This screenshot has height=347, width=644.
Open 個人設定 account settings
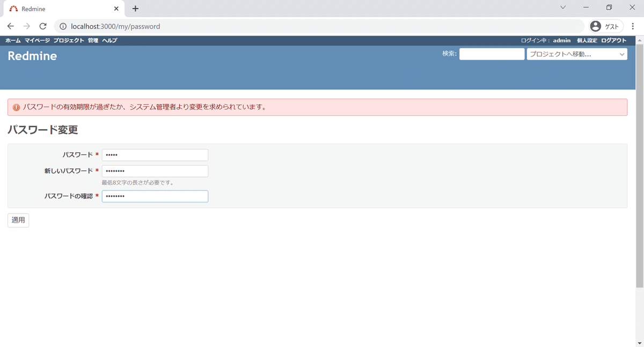[x=587, y=41]
